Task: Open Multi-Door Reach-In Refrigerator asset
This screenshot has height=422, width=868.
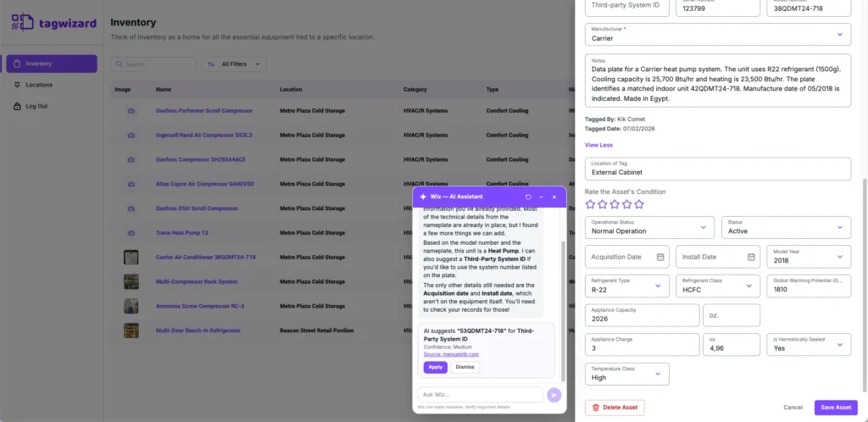Action: 198,330
